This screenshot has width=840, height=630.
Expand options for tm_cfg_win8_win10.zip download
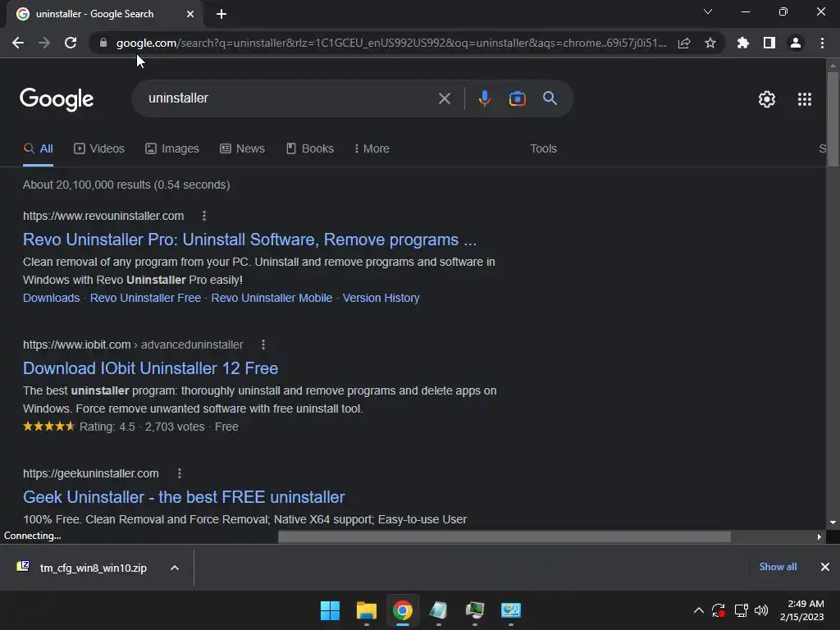tap(175, 568)
